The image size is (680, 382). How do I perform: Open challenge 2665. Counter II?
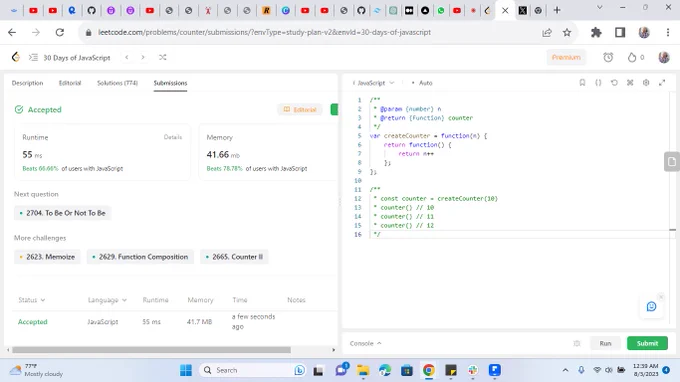coord(234,257)
